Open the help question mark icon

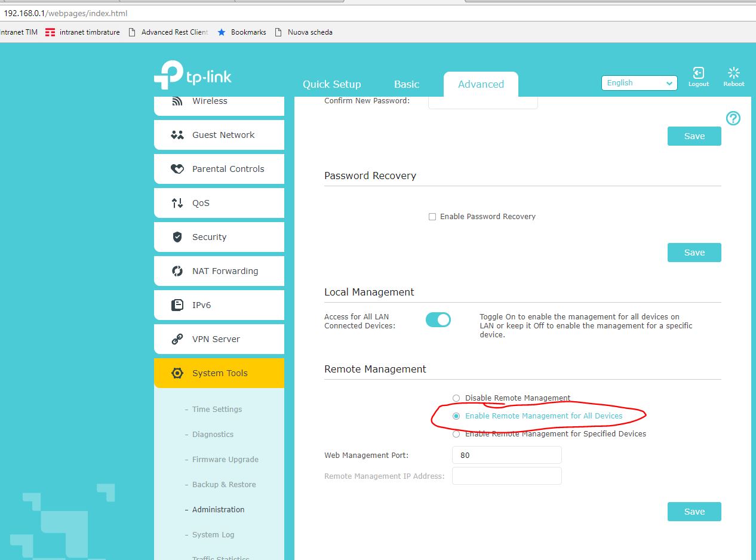[x=733, y=118]
